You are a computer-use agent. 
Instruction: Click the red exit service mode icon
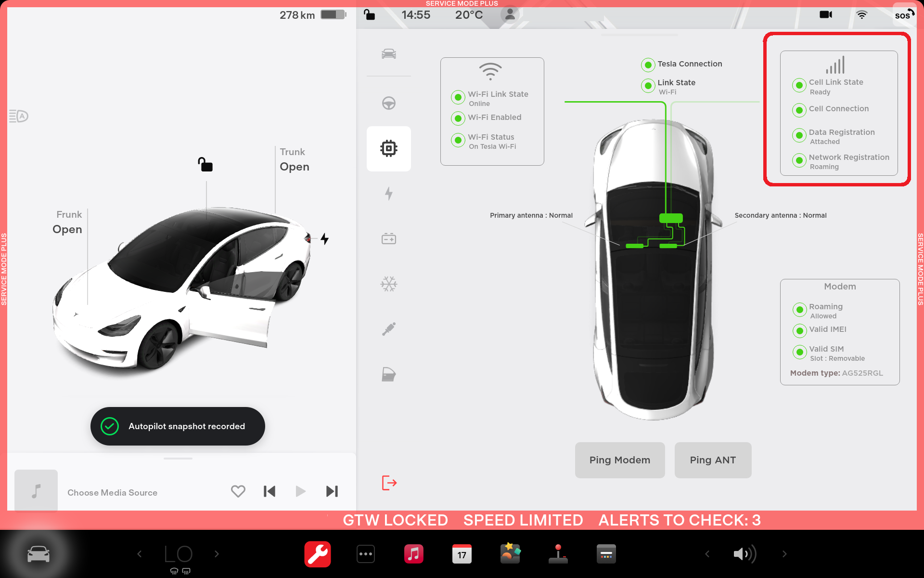389,483
